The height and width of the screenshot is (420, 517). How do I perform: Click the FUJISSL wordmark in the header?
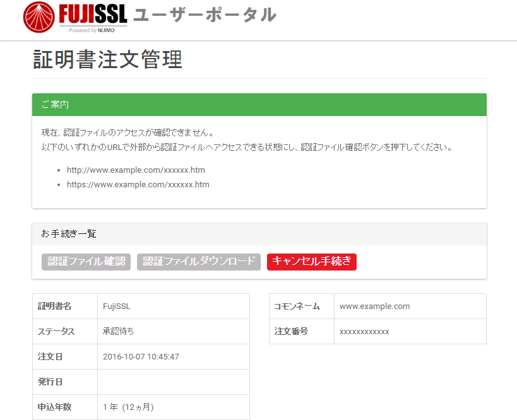tap(93, 14)
